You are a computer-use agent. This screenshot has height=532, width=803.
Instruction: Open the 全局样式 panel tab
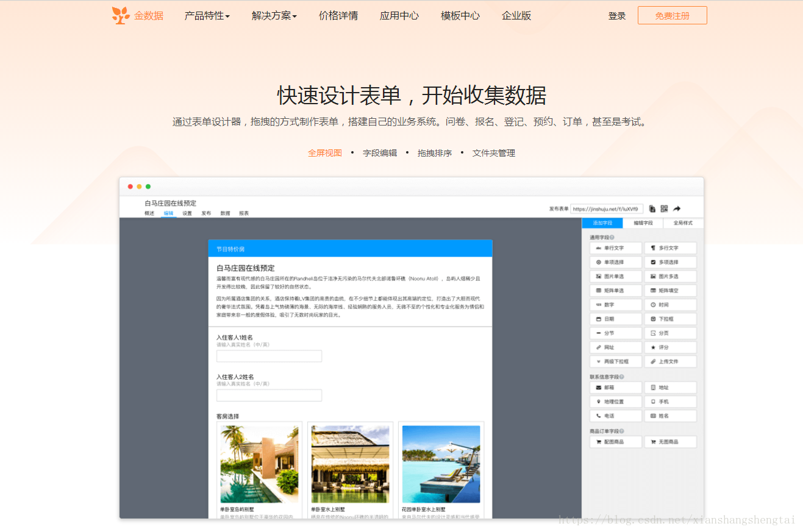click(x=683, y=223)
